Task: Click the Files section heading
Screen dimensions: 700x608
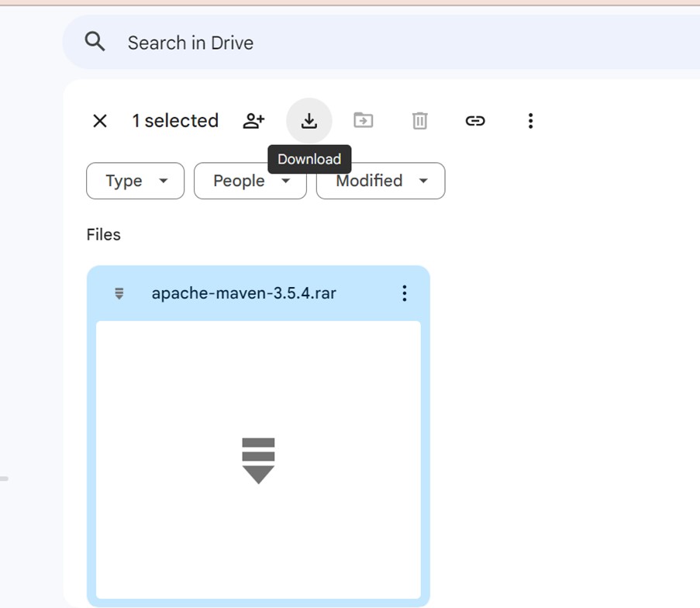Action: (103, 234)
